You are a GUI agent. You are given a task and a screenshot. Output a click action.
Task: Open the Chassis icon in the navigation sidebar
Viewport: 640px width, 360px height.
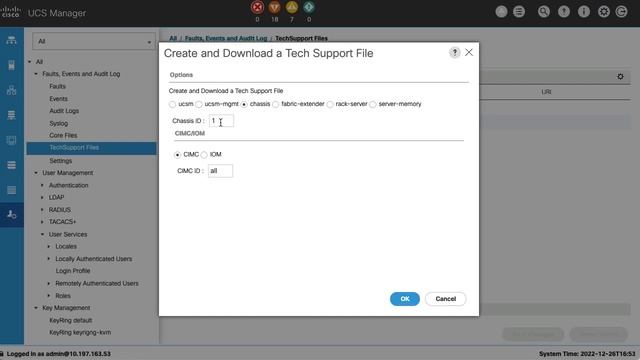pyautogui.click(x=11, y=190)
